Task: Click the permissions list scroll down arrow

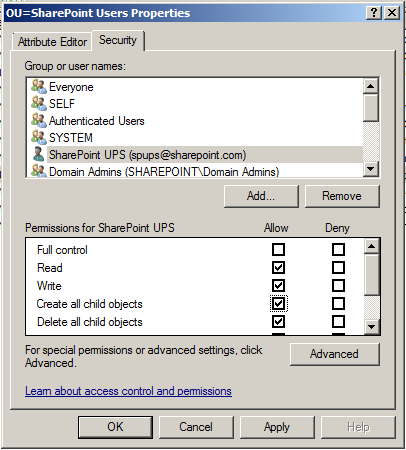Action: pyautogui.click(x=371, y=327)
